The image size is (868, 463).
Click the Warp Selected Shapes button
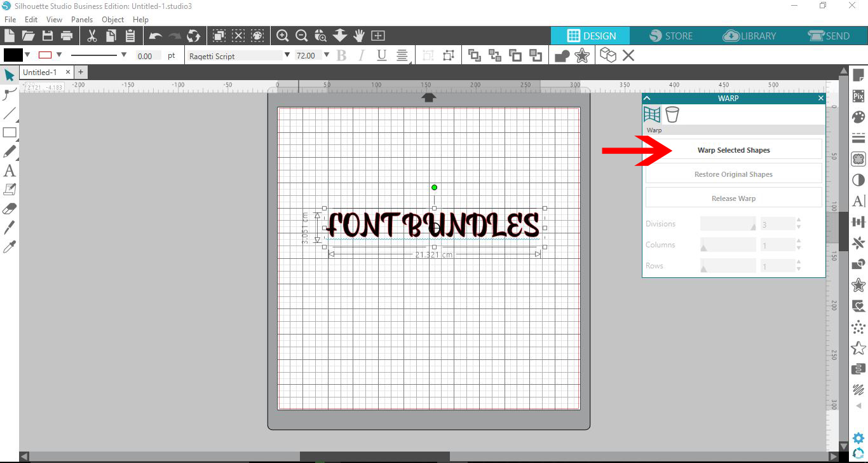pyautogui.click(x=733, y=149)
